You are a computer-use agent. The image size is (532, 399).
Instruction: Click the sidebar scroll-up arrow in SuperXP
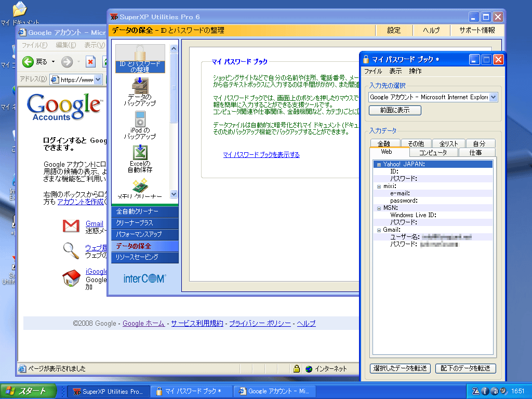(x=174, y=48)
